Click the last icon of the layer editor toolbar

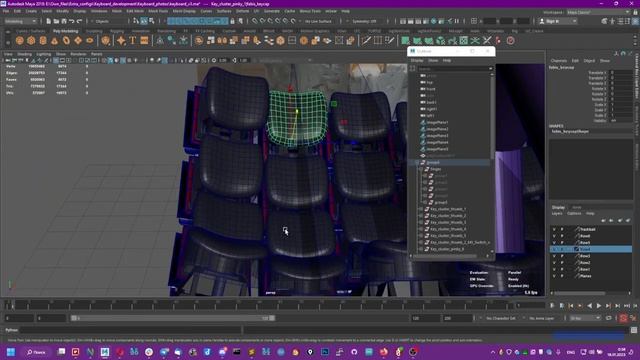(x=628, y=220)
